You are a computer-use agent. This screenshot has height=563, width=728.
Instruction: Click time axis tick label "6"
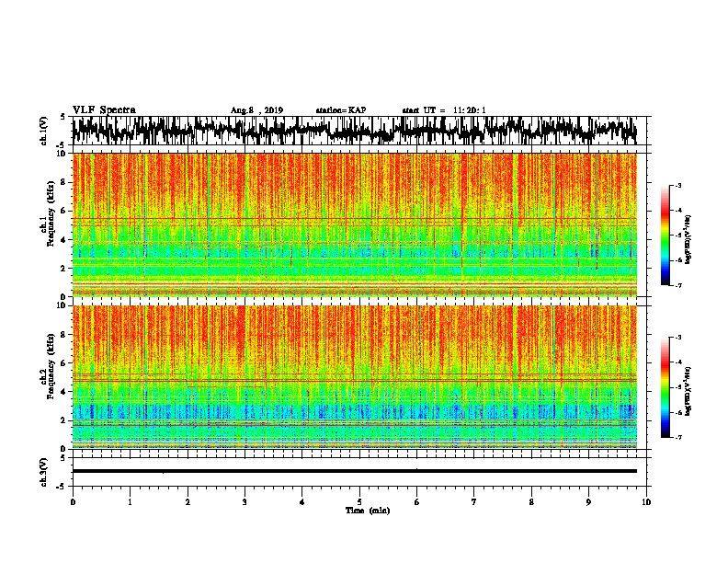(417, 502)
